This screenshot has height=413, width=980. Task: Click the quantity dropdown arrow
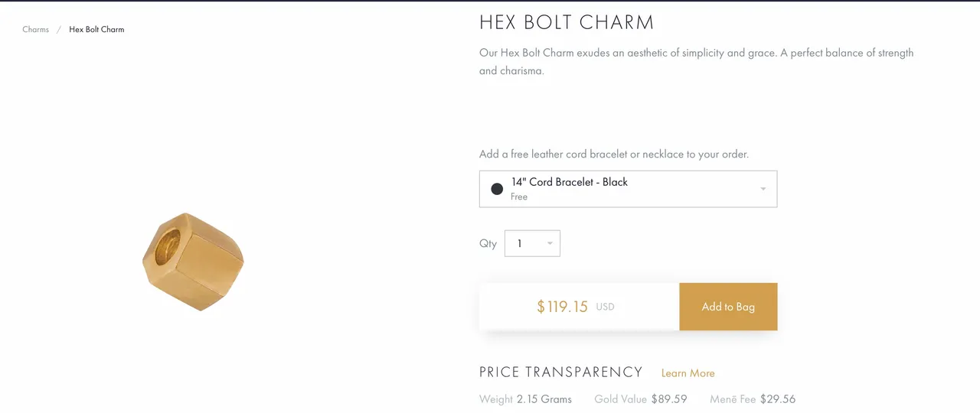pyautogui.click(x=550, y=244)
